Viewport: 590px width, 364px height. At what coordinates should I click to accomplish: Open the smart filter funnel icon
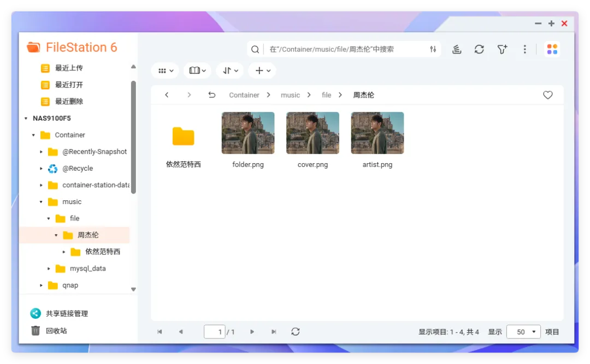point(502,49)
